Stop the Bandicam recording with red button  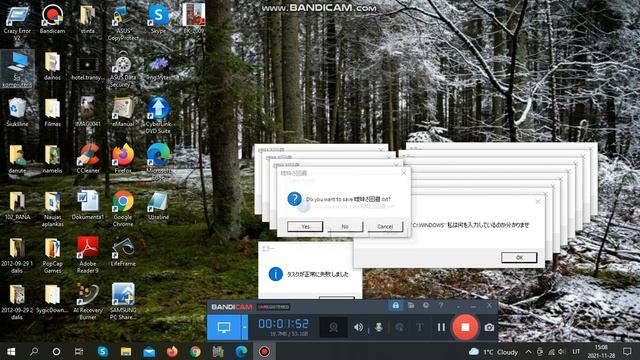pos(465,327)
